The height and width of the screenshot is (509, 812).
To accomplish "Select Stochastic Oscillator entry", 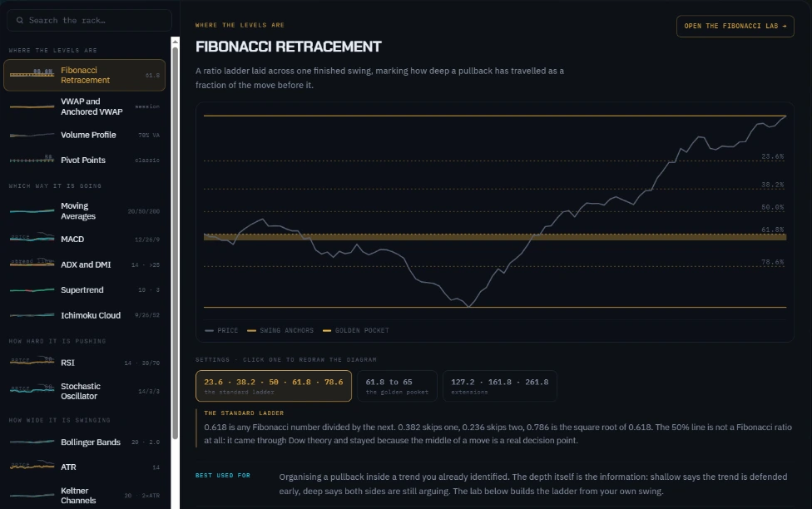I will (84, 391).
